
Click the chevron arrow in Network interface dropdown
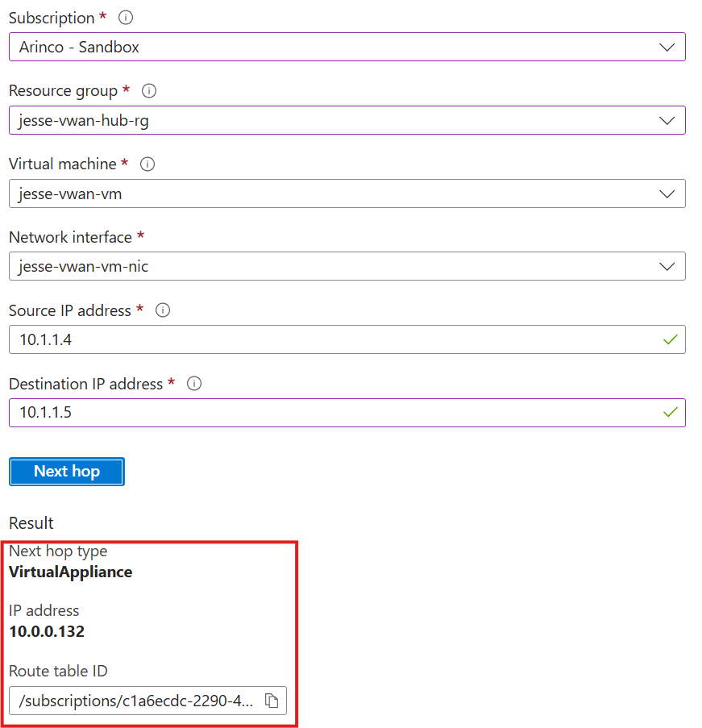pos(667,266)
